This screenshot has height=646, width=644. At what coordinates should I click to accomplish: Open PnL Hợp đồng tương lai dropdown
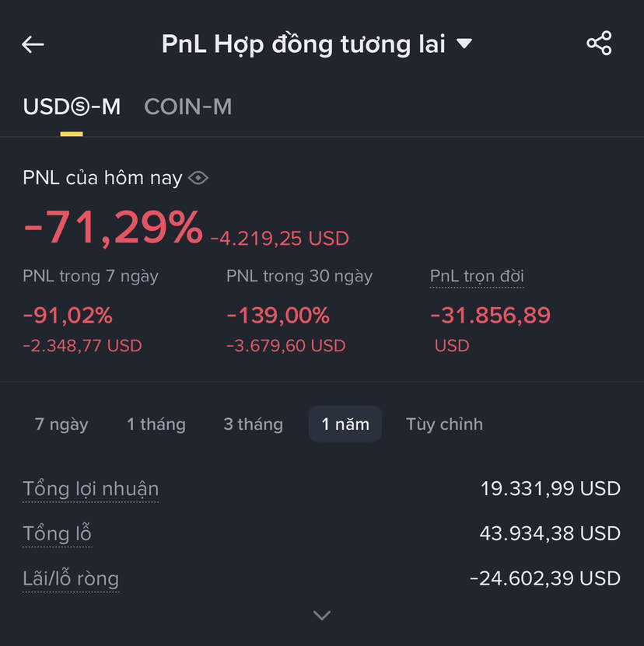[317, 44]
